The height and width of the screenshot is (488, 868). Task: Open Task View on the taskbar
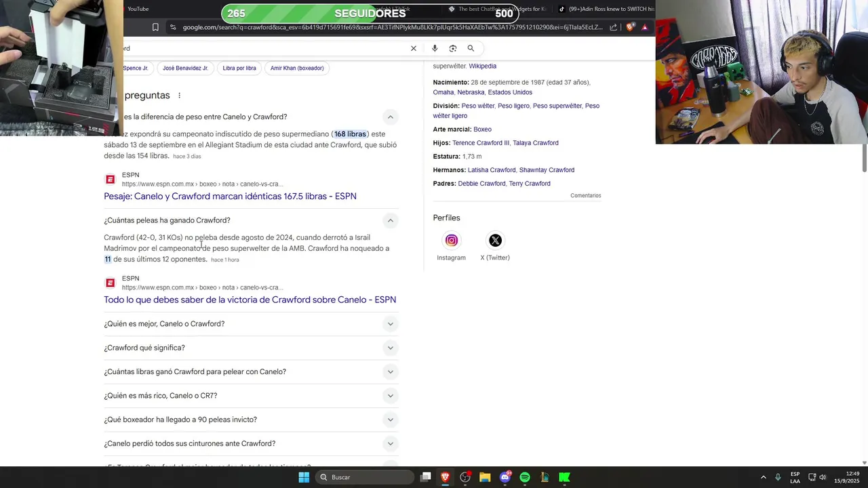pos(425,477)
